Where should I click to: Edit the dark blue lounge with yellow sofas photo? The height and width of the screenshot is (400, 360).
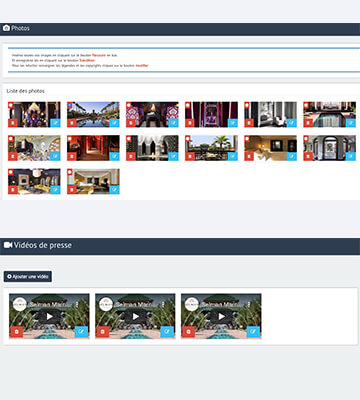tap(55, 189)
